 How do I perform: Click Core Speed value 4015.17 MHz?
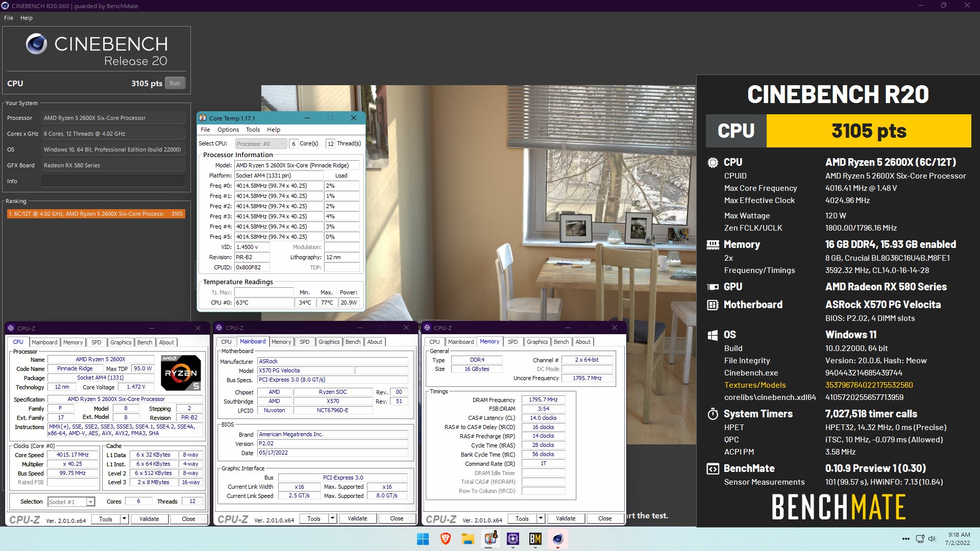(x=72, y=455)
